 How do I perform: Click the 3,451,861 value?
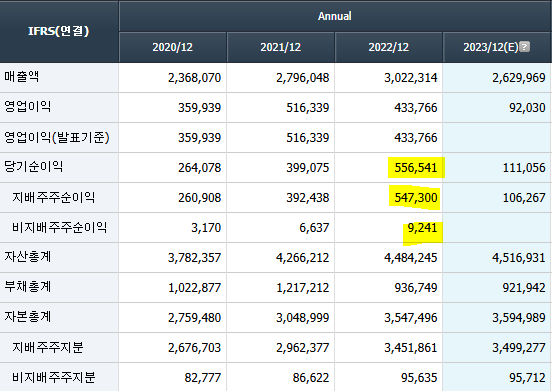410,348
